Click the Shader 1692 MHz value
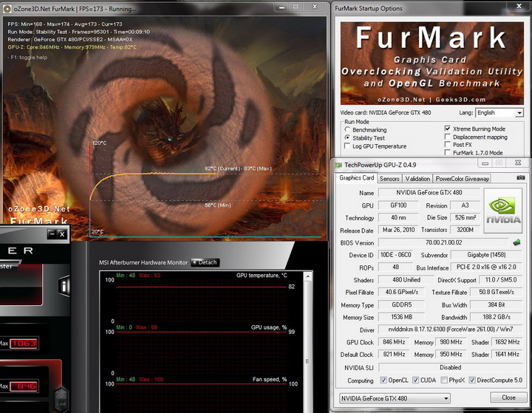Viewport: 532px width, 413px height. 507,342
